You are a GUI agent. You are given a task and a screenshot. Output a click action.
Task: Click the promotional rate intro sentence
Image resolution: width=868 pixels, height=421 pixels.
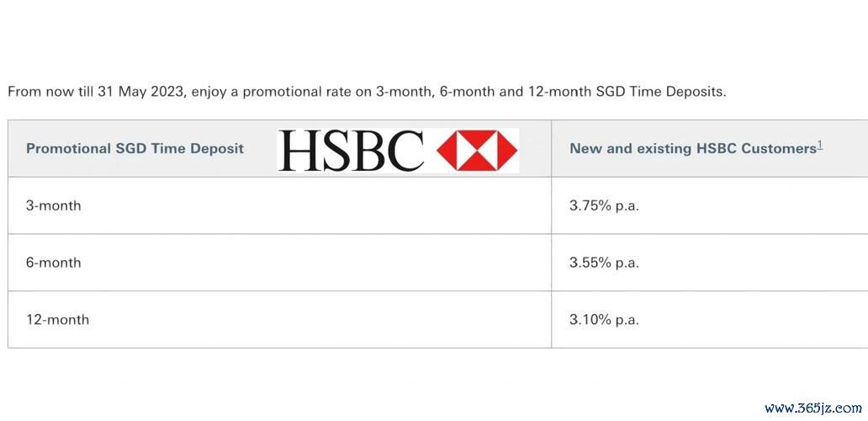(x=367, y=92)
